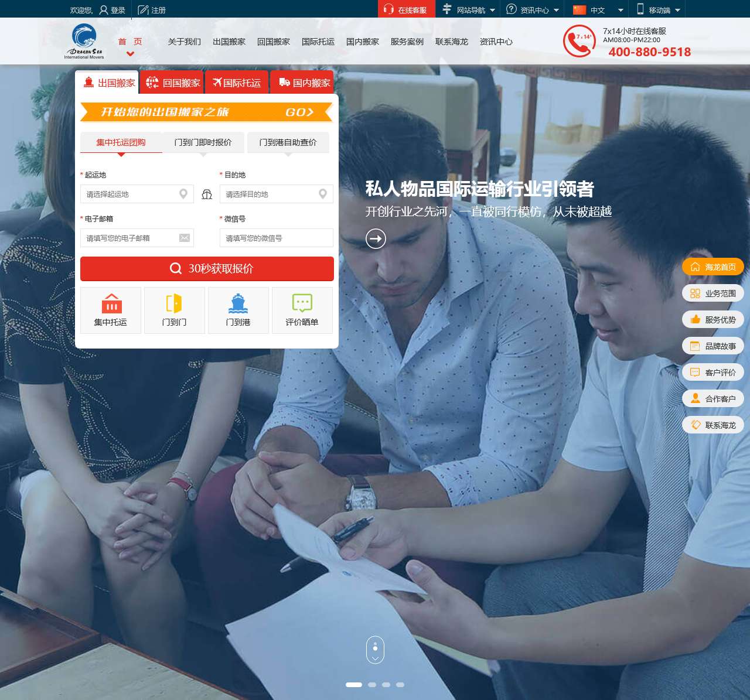
Task: Switch to 门到港自助查价 sub-tab
Action: (288, 142)
